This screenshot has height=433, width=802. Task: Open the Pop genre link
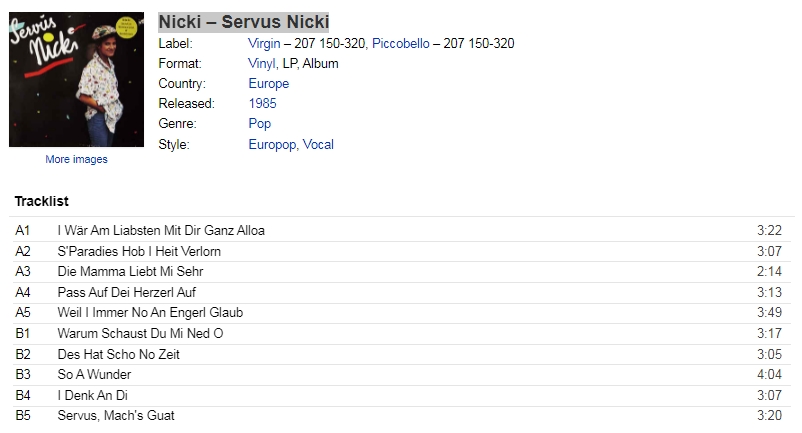click(260, 123)
